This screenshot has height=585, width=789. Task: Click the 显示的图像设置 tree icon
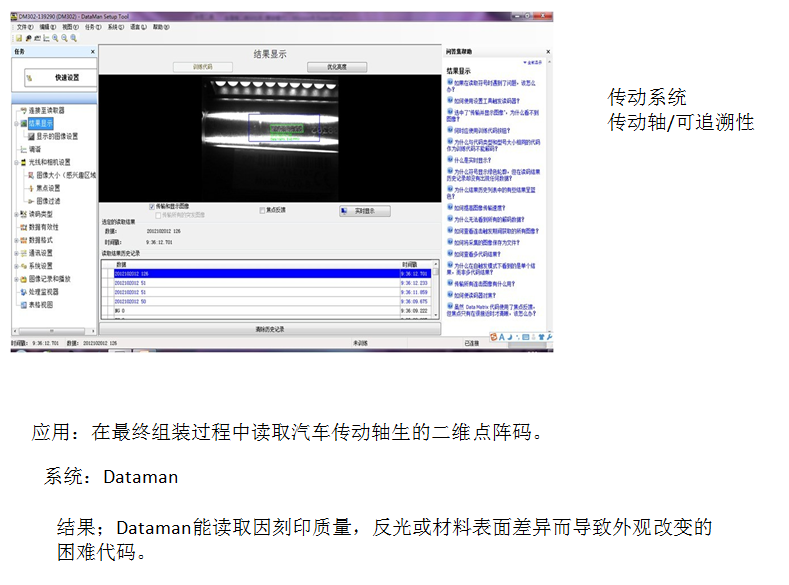tap(31, 136)
